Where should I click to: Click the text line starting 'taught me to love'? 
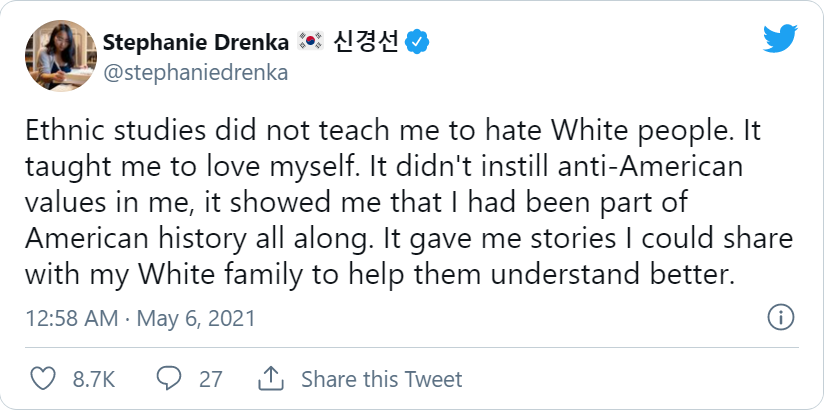click(x=384, y=167)
